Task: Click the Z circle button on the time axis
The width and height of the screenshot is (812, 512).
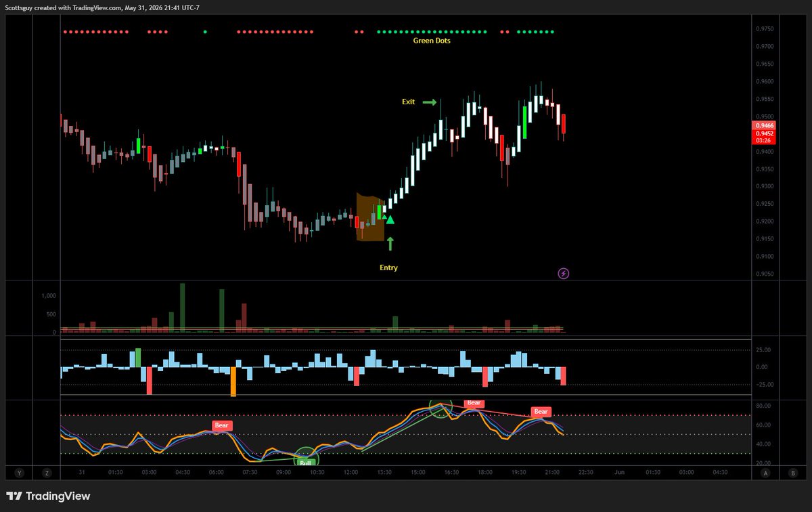Action: [47, 473]
